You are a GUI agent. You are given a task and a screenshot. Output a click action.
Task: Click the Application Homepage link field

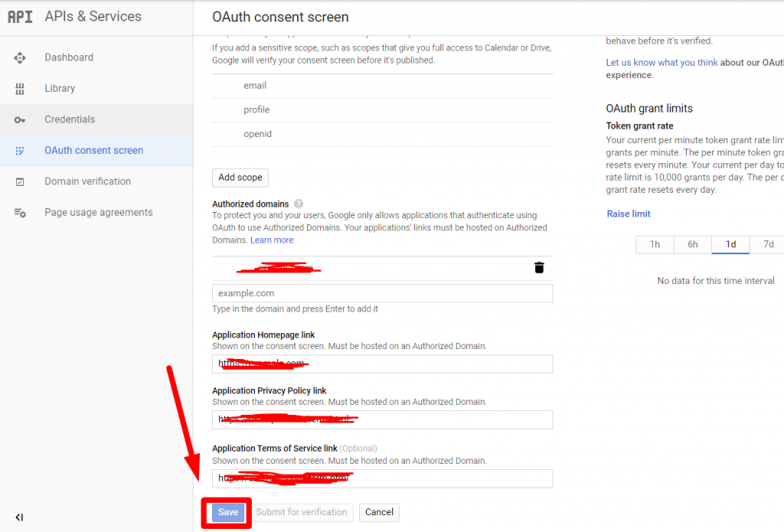pos(383,364)
